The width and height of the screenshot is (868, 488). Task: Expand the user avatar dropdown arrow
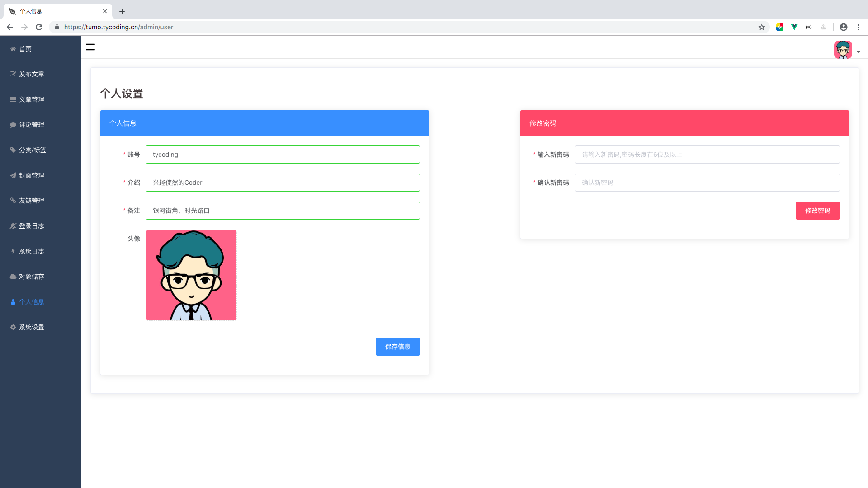point(859,52)
